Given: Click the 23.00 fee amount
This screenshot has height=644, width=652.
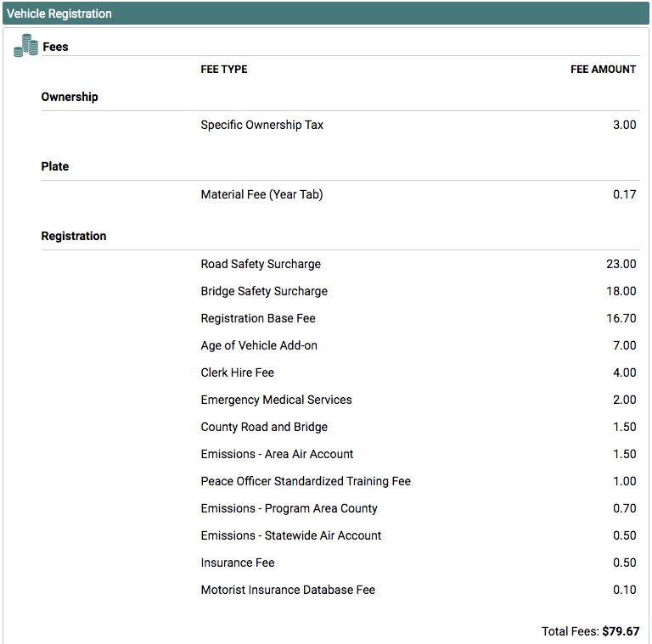Looking at the screenshot, I should click(x=621, y=264).
